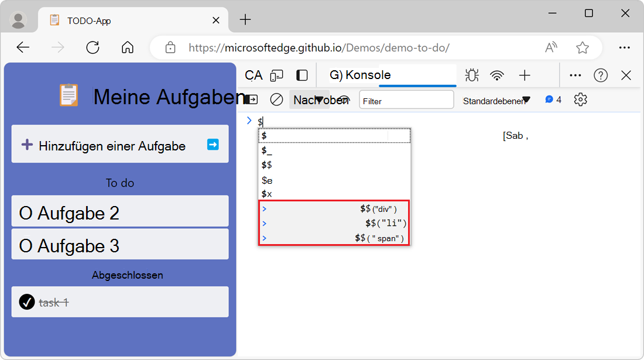Click the network conditions wifi icon
The image size is (644, 360).
[x=497, y=75]
